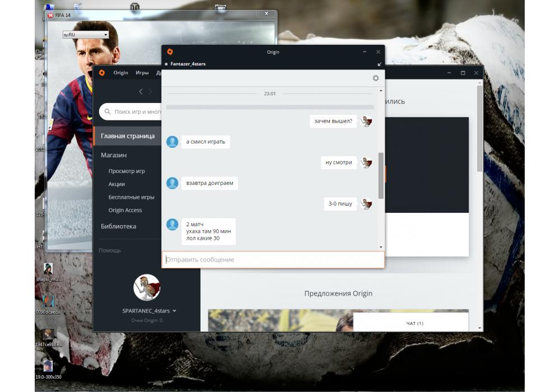The image size is (560, 392).
Task: Click message 'зачем вышел?'
Action: click(333, 122)
